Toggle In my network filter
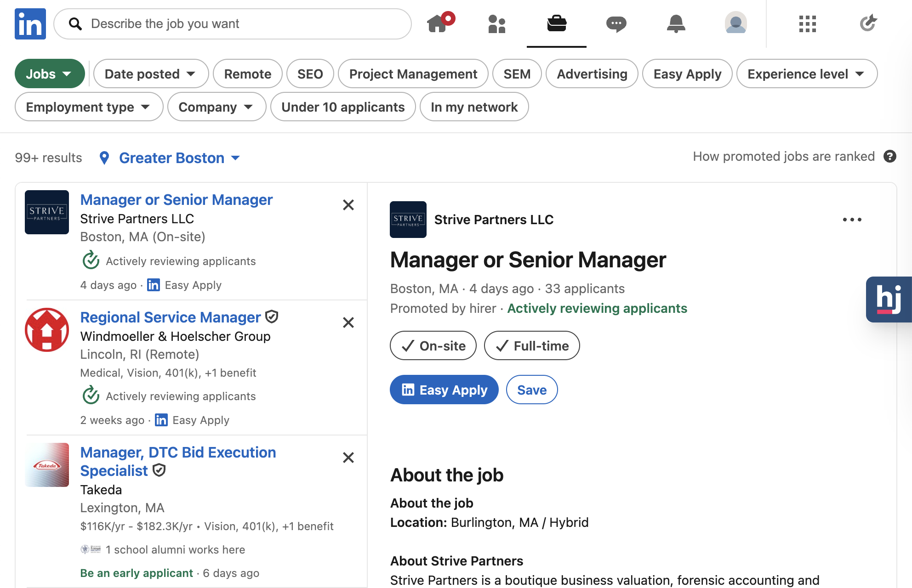This screenshot has height=588, width=912. click(x=474, y=107)
